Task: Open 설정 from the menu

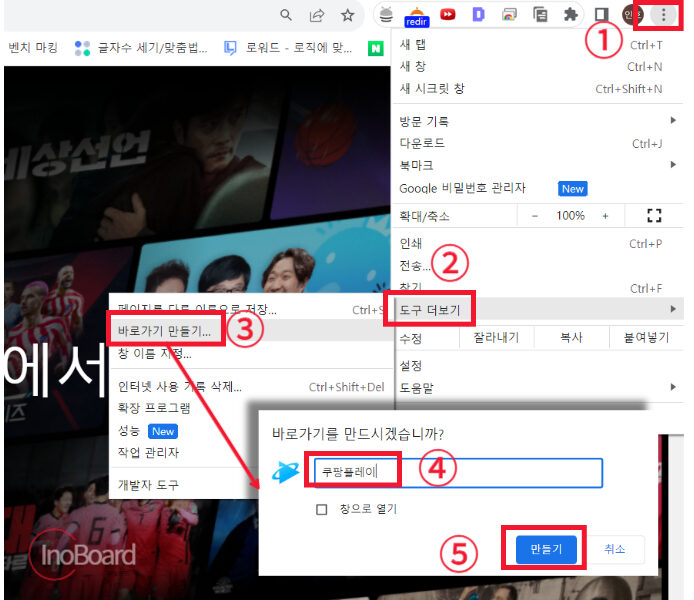Action: [538, 365]
